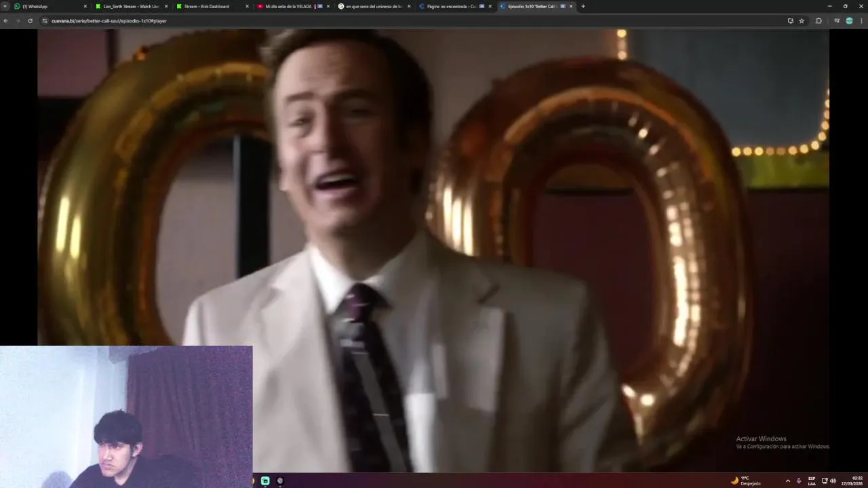Open the green app icon in taskbar
The height and width of the screenshot is (488, 868).
(265, 481)
